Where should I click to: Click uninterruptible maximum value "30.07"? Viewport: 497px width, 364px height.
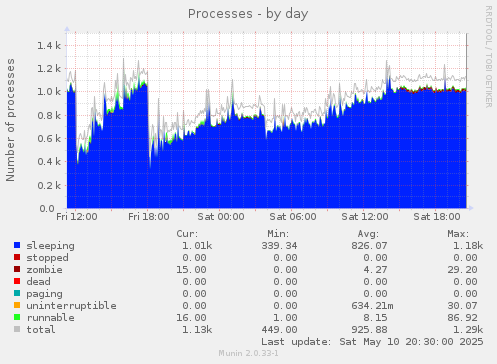pyautogui.click(x=463, y=306)
